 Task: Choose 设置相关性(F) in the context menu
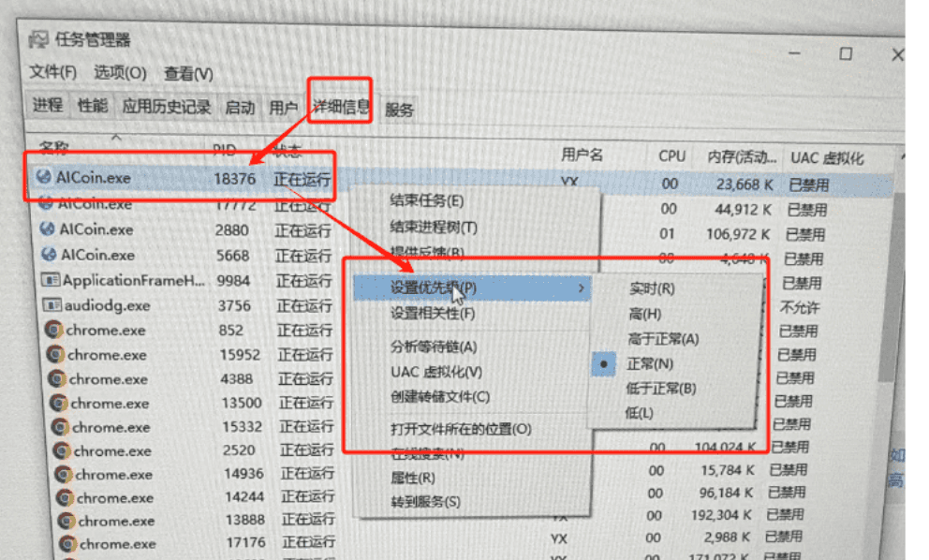coord(433,314)
